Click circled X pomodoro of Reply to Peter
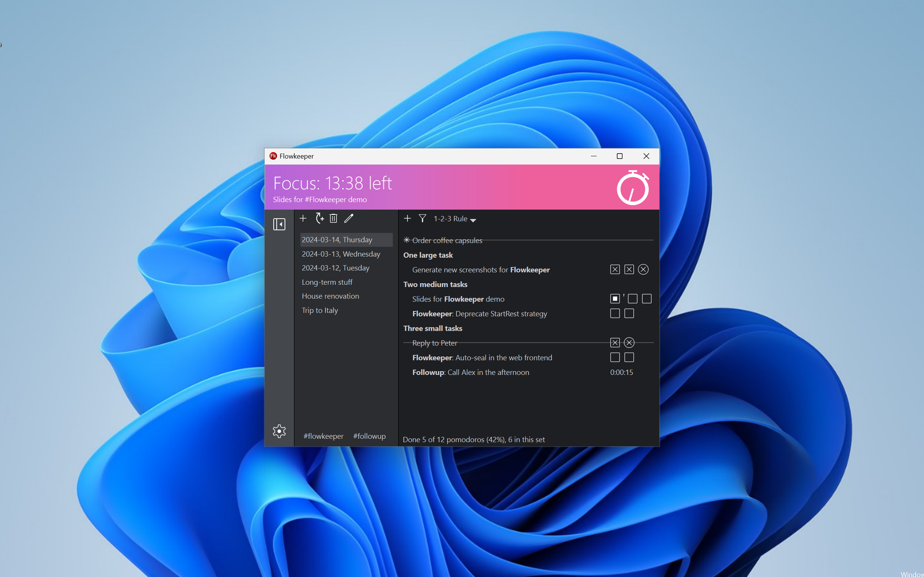 tap(629, 343)
